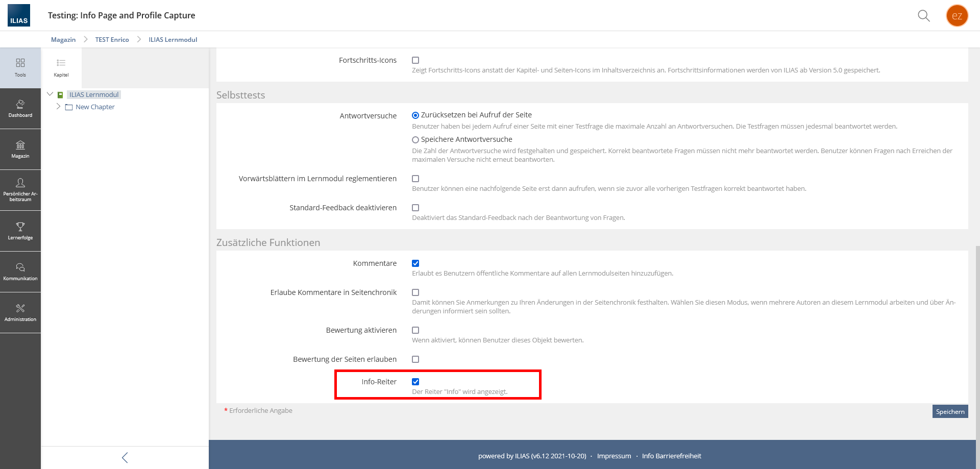The image size is (980, 469).
Task: Collapse the ILIAS Lernmodul tree node
Action: pos(50,94)
